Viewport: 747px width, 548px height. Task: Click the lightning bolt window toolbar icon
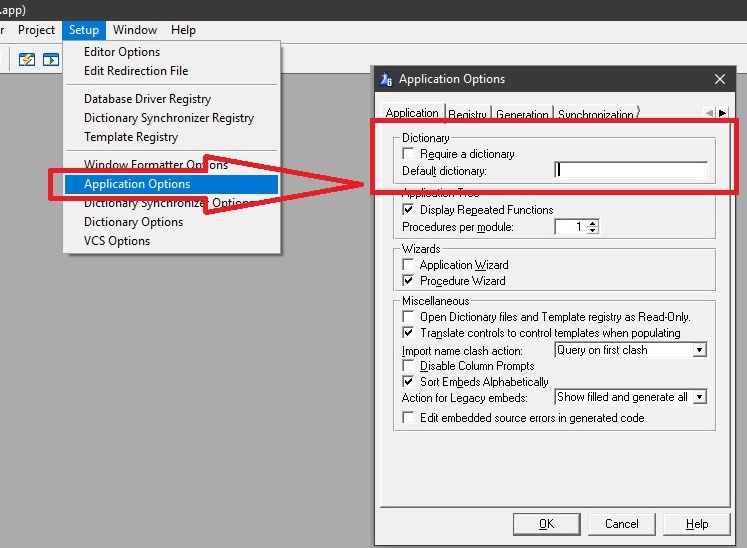(27, 59)
